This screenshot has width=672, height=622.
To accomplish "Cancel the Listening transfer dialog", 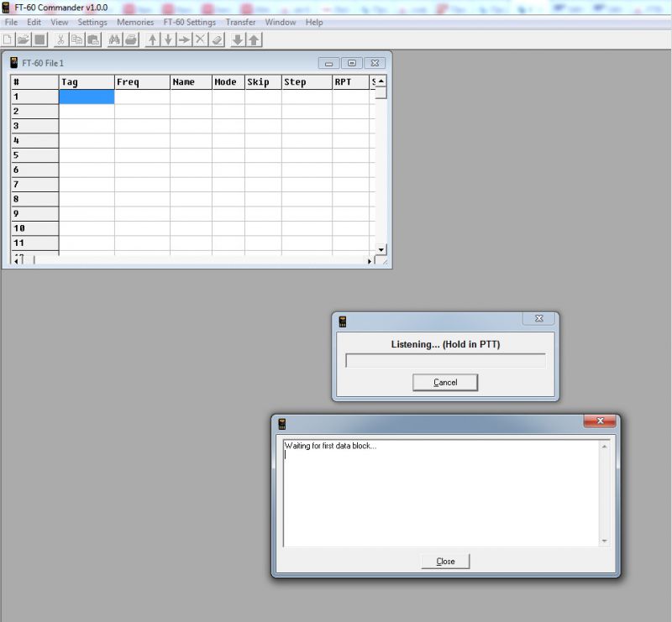I will (x=445, y=382).
